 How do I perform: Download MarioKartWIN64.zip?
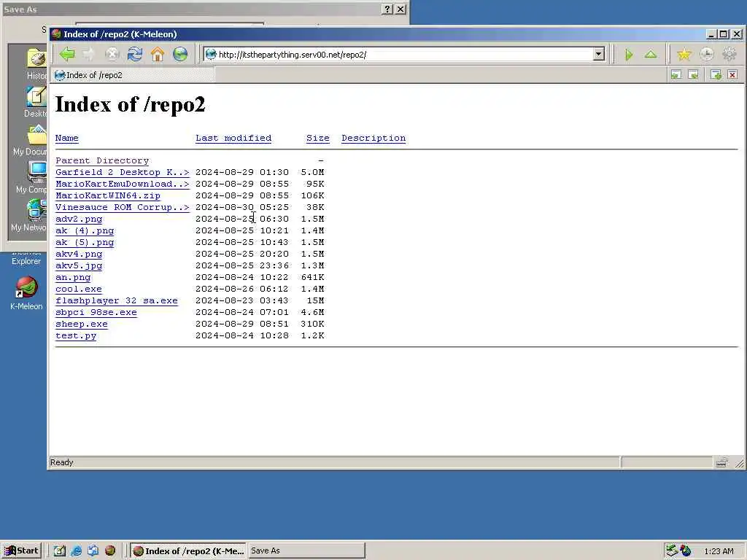[108, 195]
